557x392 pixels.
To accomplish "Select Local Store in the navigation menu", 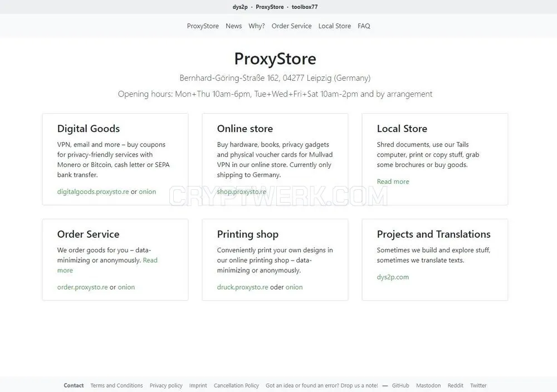I will pyautogui.click(x=335, y=26).
